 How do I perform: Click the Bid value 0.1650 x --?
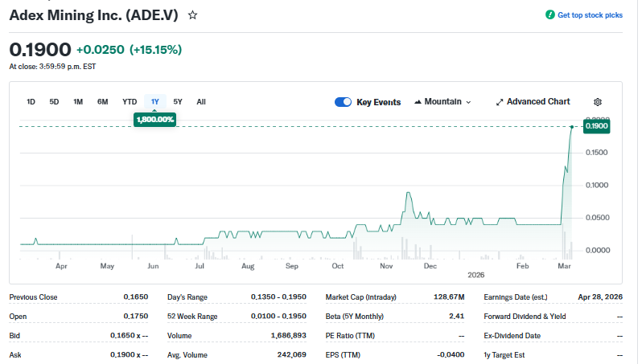(x=129, y=335)
